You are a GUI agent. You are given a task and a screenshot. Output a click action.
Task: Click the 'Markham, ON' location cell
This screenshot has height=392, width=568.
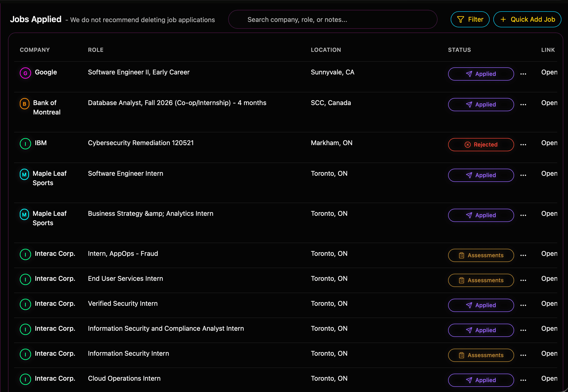331,143
